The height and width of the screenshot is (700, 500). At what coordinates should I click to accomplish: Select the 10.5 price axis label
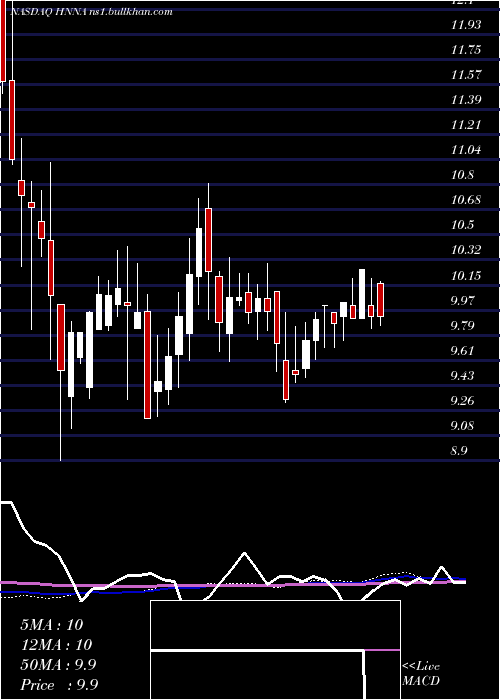(x=462, y=225)
